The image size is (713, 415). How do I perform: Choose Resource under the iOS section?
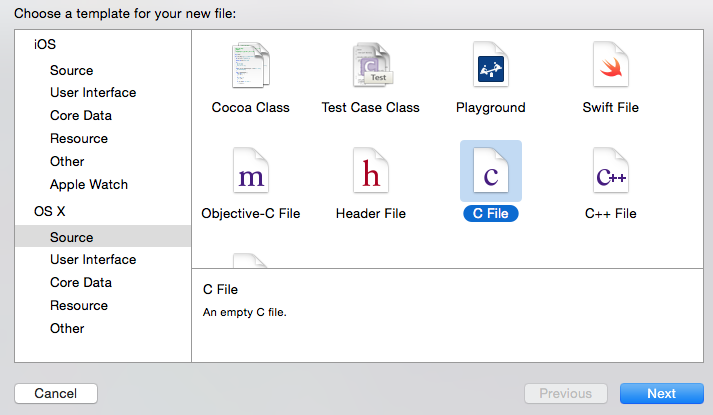79,139
